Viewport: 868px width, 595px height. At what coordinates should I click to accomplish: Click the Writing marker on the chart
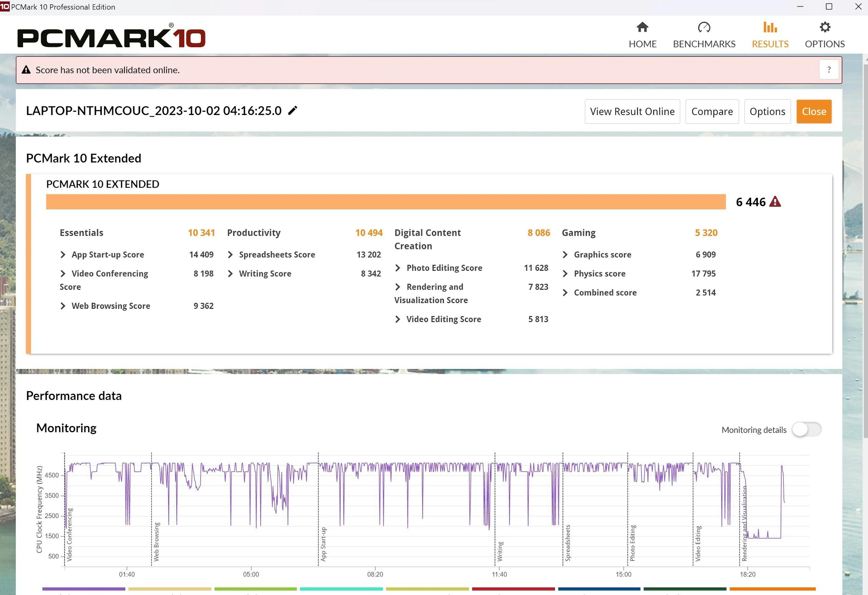pyautogui.click(x=500, y=551)
